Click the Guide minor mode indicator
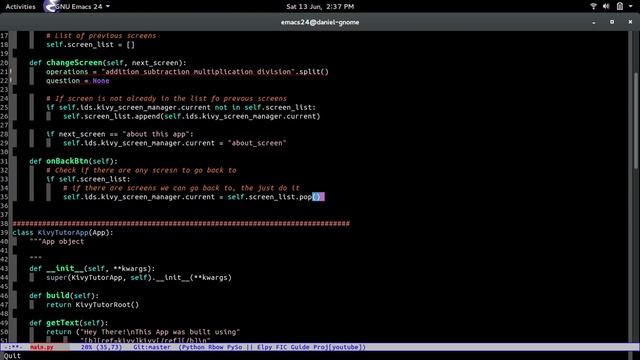Screen dimensions: 640x360 pos(300,347)
